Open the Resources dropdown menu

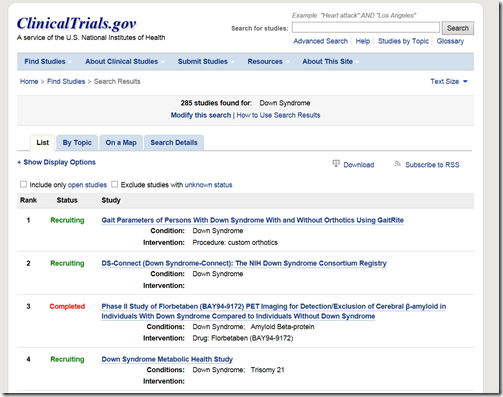pos(268,62)
